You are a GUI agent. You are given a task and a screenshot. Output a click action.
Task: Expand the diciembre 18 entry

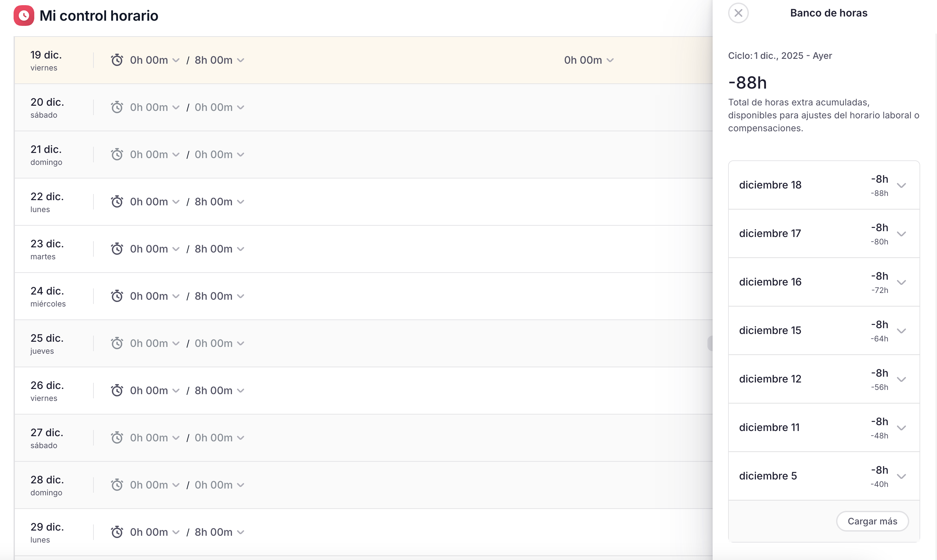[901, 185]
